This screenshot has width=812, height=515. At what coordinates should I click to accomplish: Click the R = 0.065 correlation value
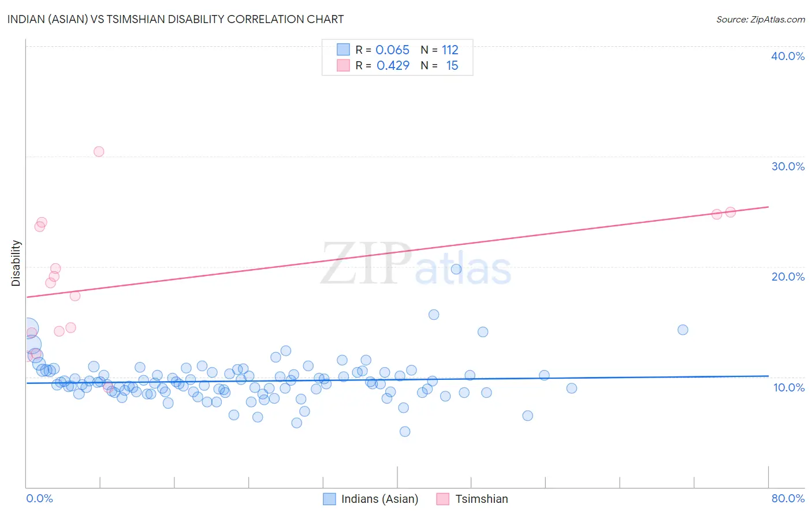pos(382,50)
